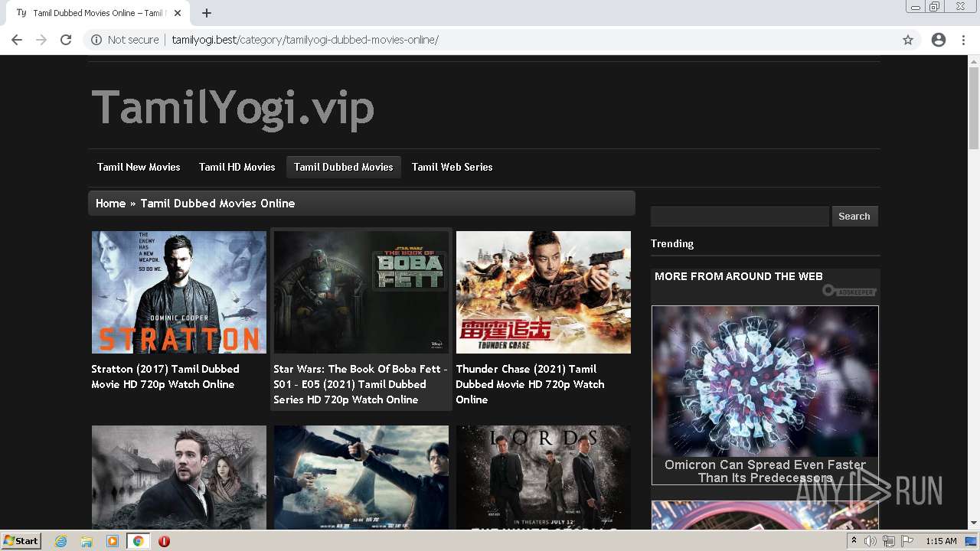Open the network tray icon

click(889, 541)
